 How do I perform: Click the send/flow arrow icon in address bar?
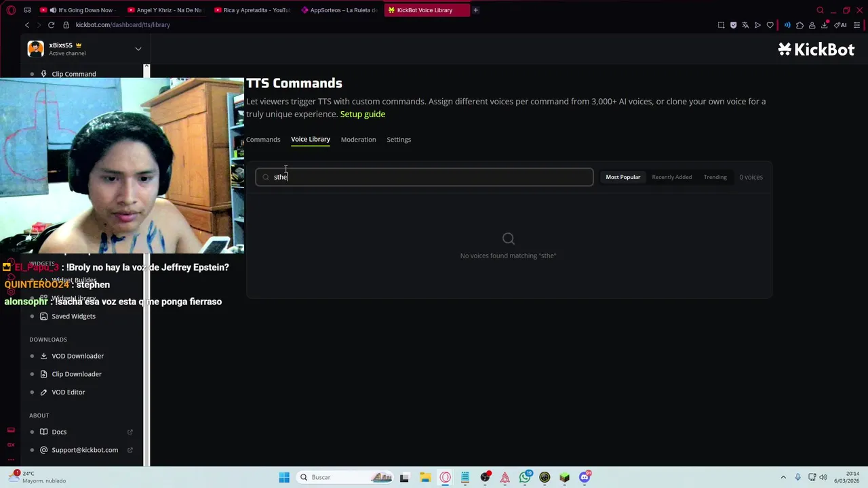point(757,25)
